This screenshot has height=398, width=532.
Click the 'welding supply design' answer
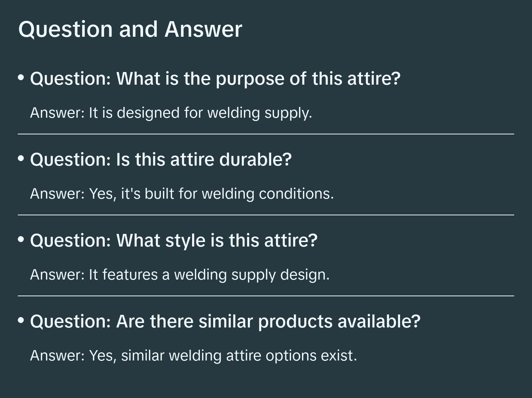click(179, 275)
